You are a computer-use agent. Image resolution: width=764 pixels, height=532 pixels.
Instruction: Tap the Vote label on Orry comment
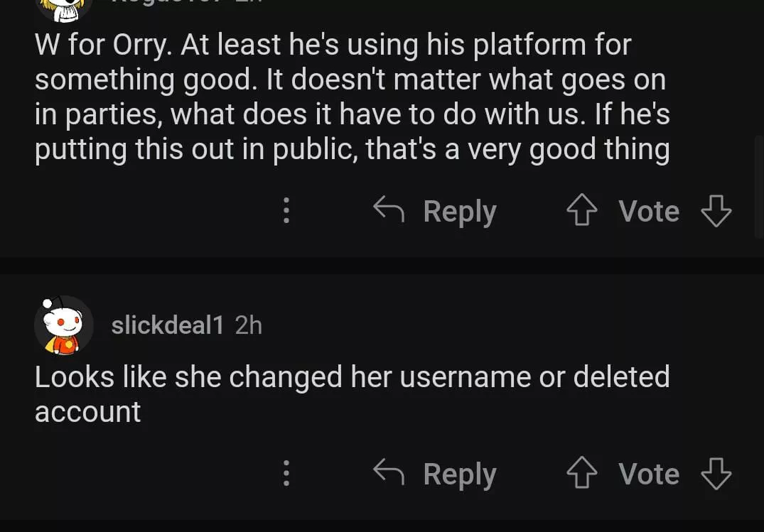(x=648, y=211)
